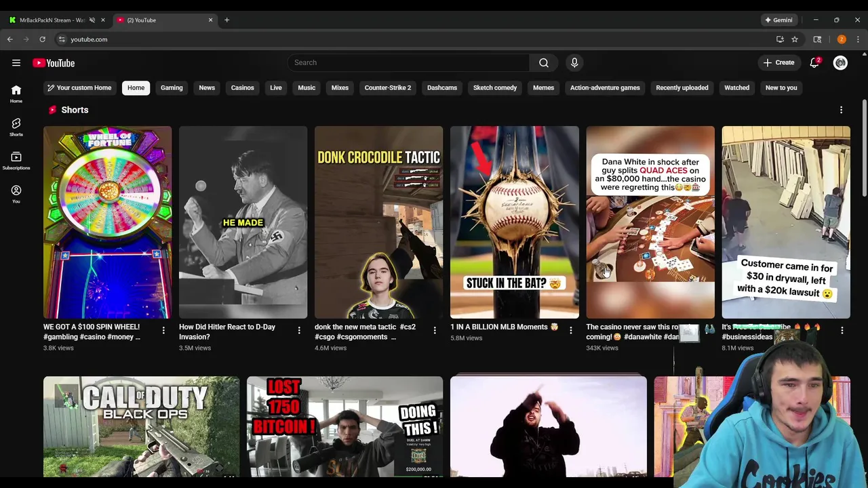Open Shorts shelf more options menu
The width and height of the screenshot is (868, 488).
tap(841, 110)
